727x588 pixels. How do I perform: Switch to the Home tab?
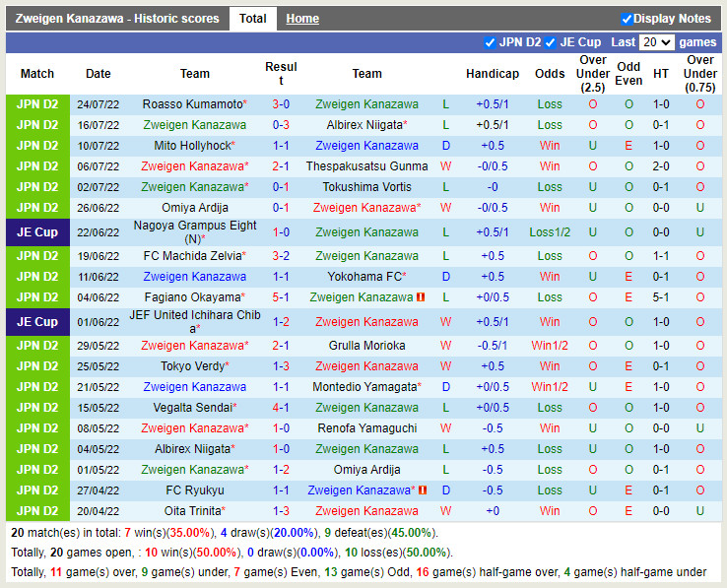click(302, 19)
